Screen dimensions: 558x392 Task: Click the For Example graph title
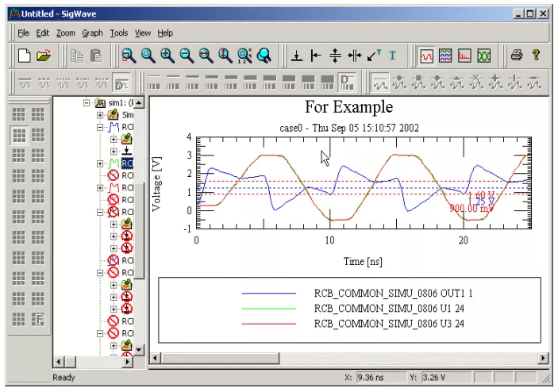(348, 107)
